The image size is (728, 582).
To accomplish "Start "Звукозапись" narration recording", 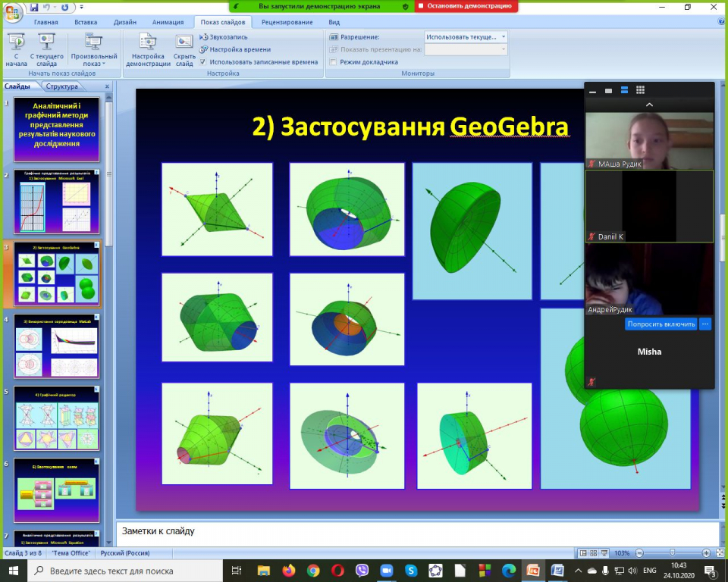I will pos(223,37).
